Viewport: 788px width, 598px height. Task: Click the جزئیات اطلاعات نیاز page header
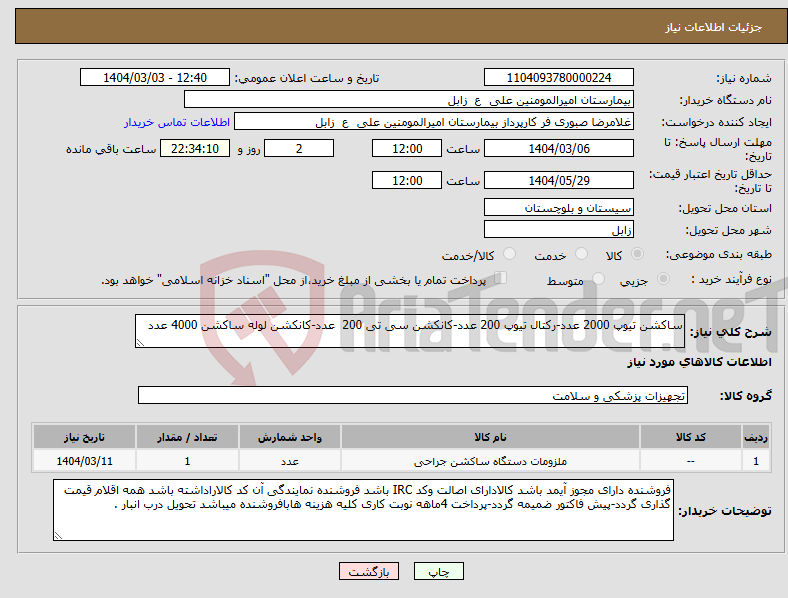[x=713, y=27]
